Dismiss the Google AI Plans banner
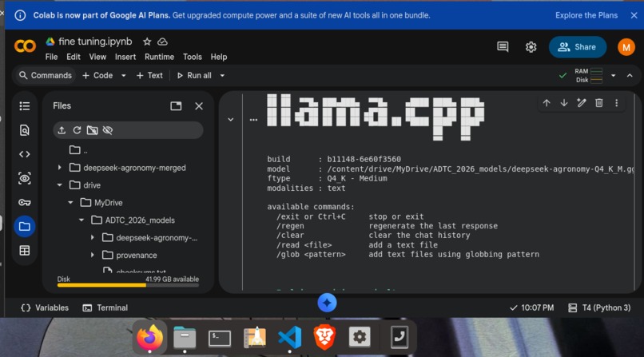The height and width of the screenshot is (357, 644). coord(634,16)
